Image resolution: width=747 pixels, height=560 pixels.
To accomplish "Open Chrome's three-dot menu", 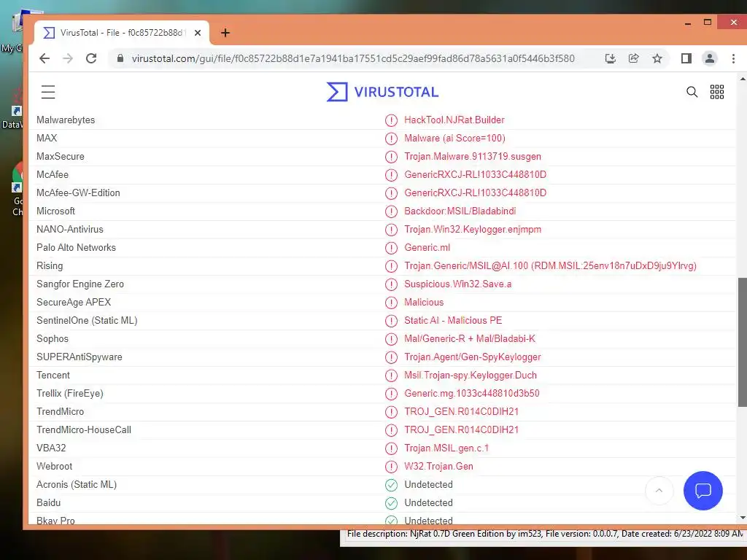I will point(733,58).
